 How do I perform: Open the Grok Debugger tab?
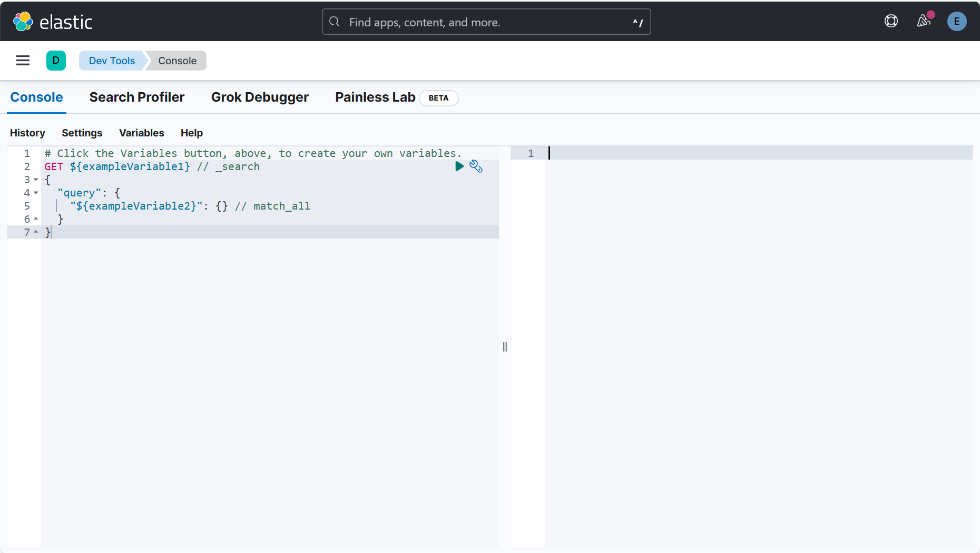click(260, 97)
